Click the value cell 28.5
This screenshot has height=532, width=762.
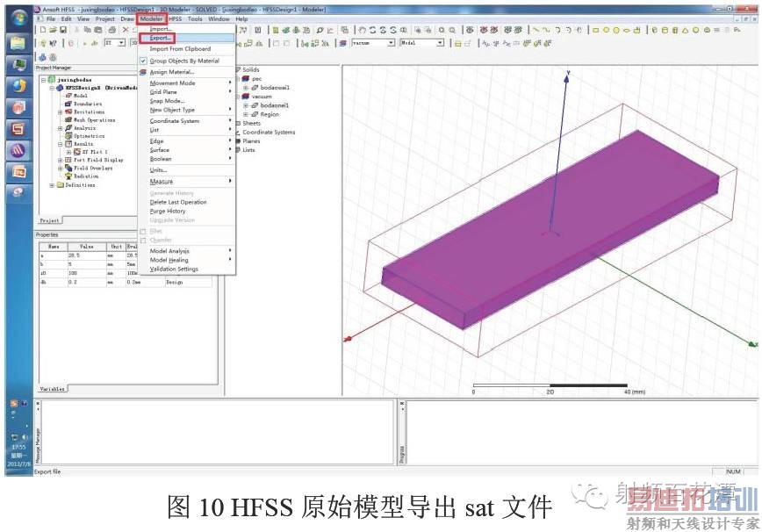[87, 255]
